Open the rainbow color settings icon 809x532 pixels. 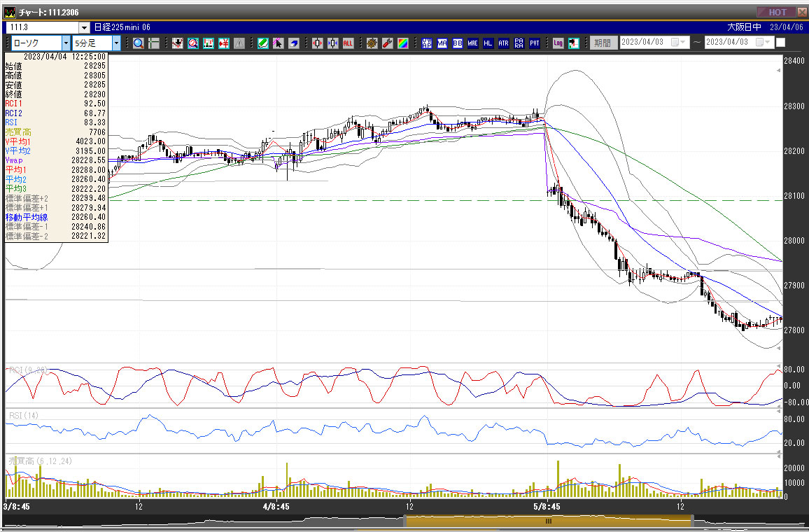(x=403, y=43)
